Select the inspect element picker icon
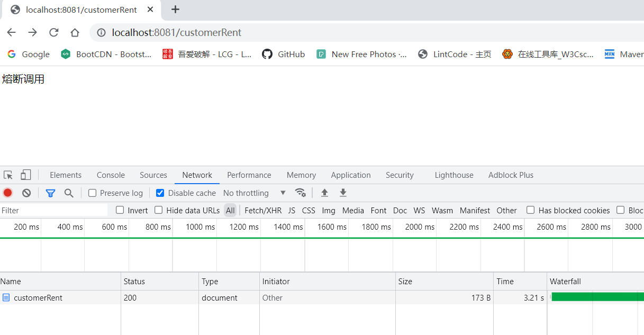 pos(8,175)
